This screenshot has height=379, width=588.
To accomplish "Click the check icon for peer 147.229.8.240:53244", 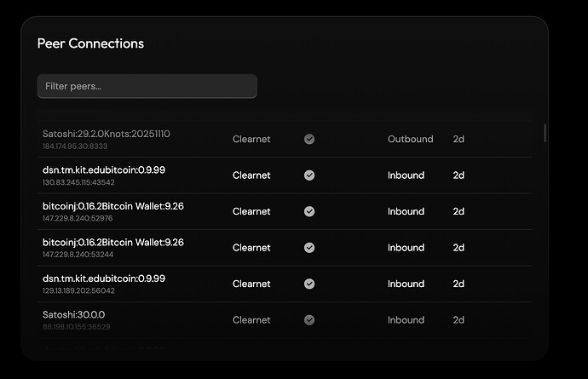I will tap(309, 248).
